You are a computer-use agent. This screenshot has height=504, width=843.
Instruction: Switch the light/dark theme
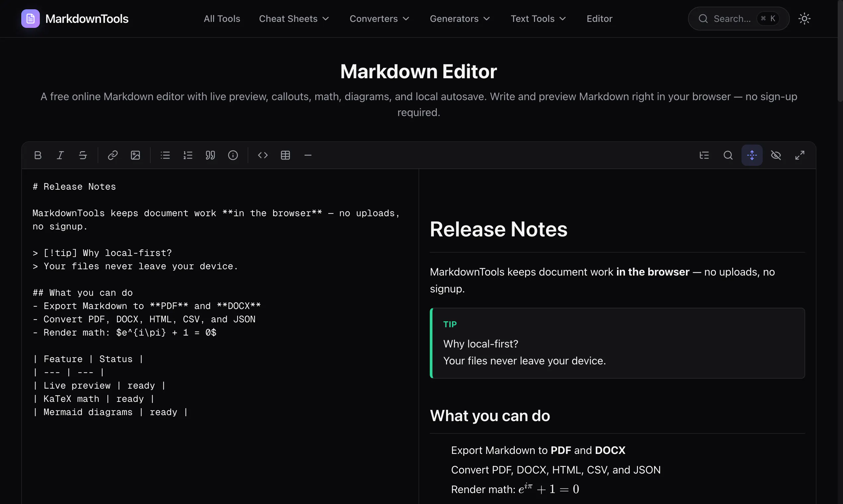[804, 19]
